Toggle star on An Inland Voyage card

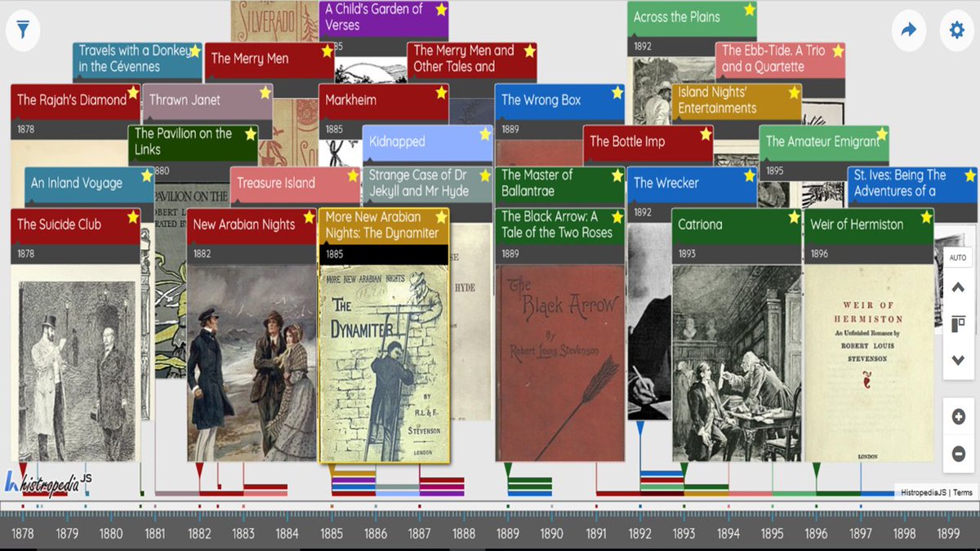point(147,176)
